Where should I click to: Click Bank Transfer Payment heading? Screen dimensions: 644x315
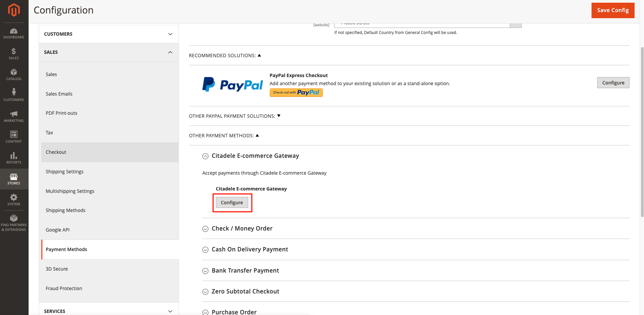pos(245,271)
